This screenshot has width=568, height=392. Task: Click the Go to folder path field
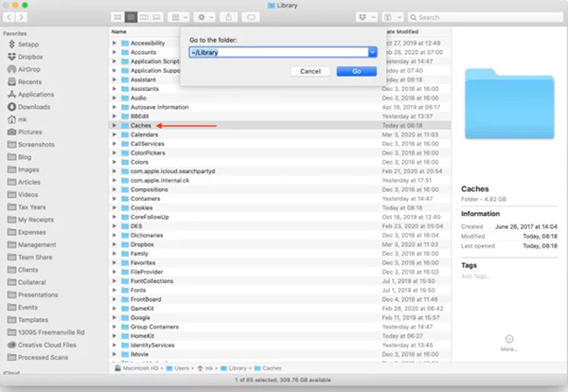278,52
